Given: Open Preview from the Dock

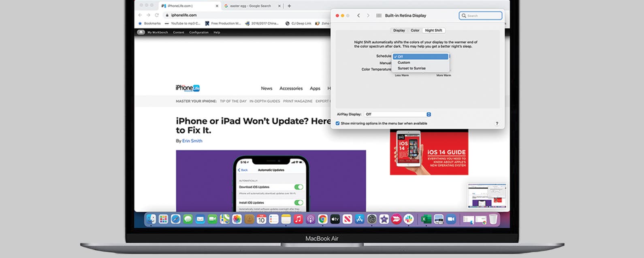Looking at the screenshot, I should 438,219.
